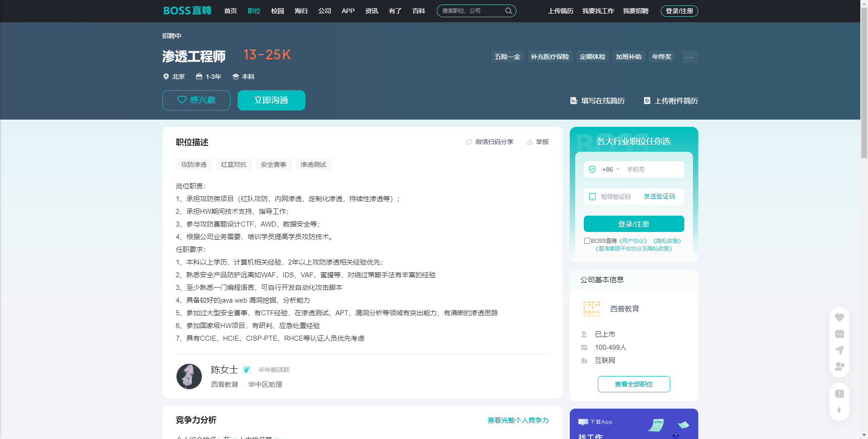Image resolution: width=868 pixels, height=439 pixels.
Task: Click the exclamation feedback icon in floating sidebar
Action: coord(839,394)
